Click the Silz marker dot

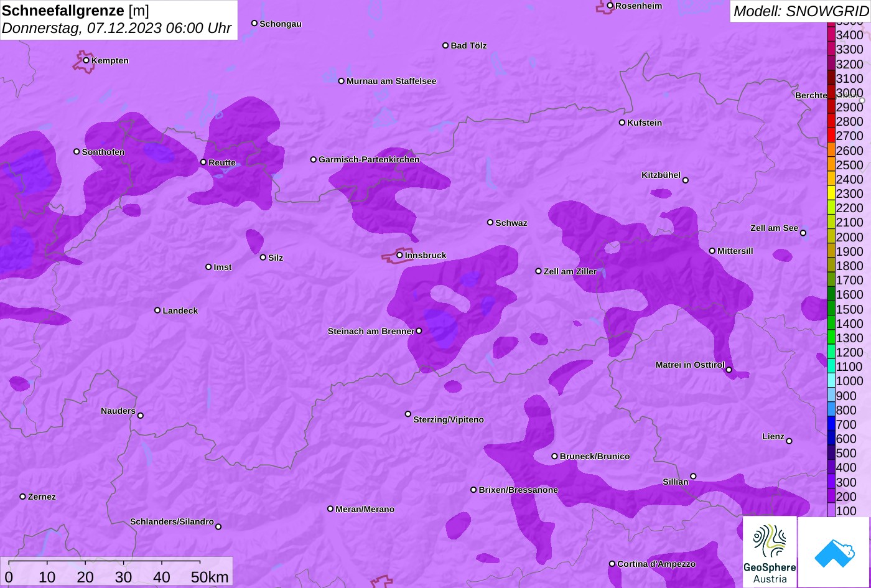263,258
